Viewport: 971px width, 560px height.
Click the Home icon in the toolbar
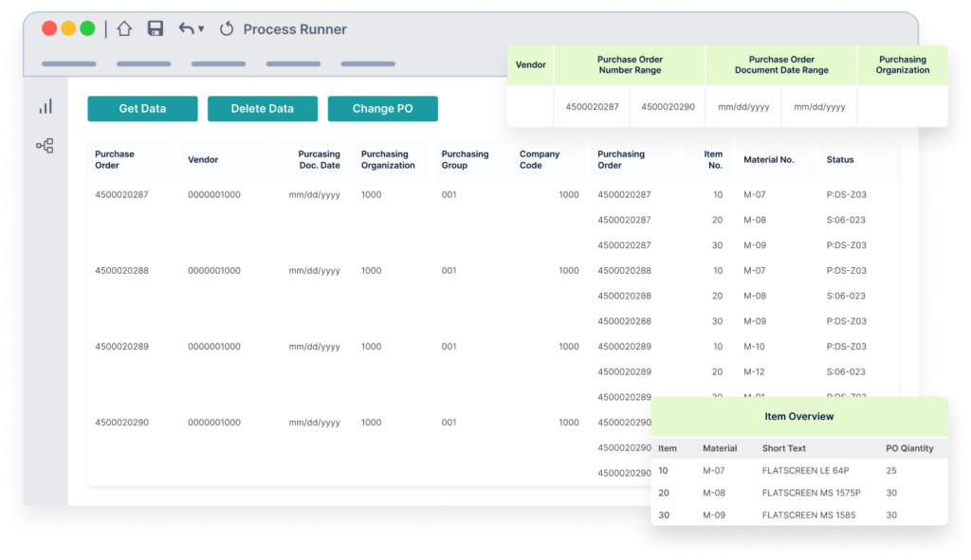pos(123,28)
